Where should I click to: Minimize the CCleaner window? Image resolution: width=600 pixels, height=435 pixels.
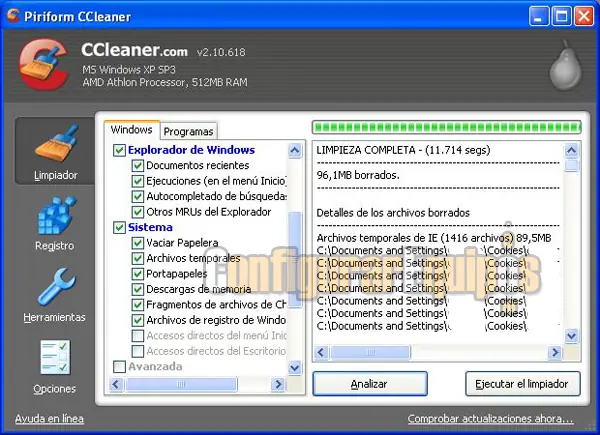[x=539, y=16]
